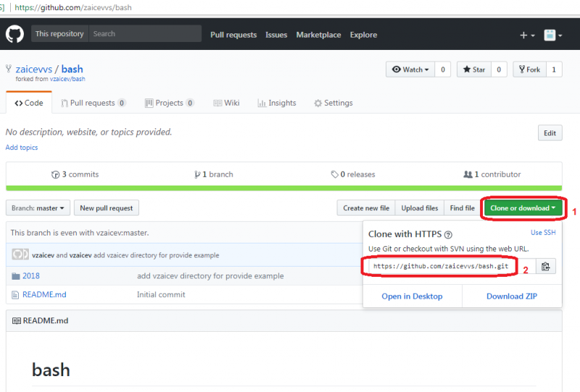The width and height of the screenshot is (580, 392).
Task: Click Create new file
Action: (x=366, y=208)
